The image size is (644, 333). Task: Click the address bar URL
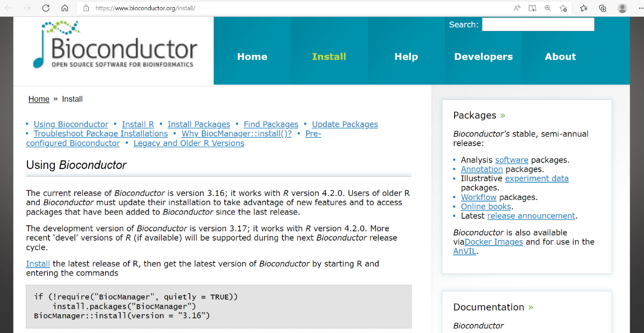[145, 8]
